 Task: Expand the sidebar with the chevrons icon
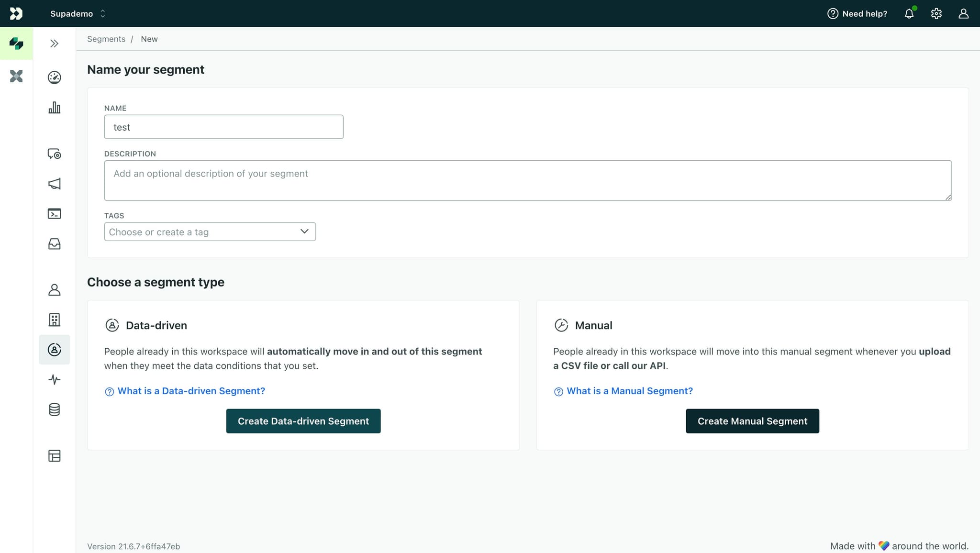pyautogui.click(x=54, y=43)
